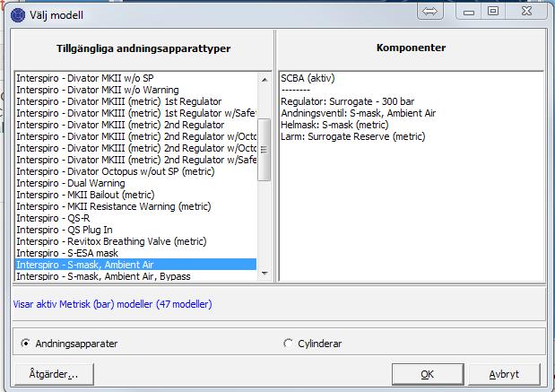Click the double-arrow title bar button
The width and height of the screenshot is (555, 392).
pyautogui.click(x=430, y=12)
